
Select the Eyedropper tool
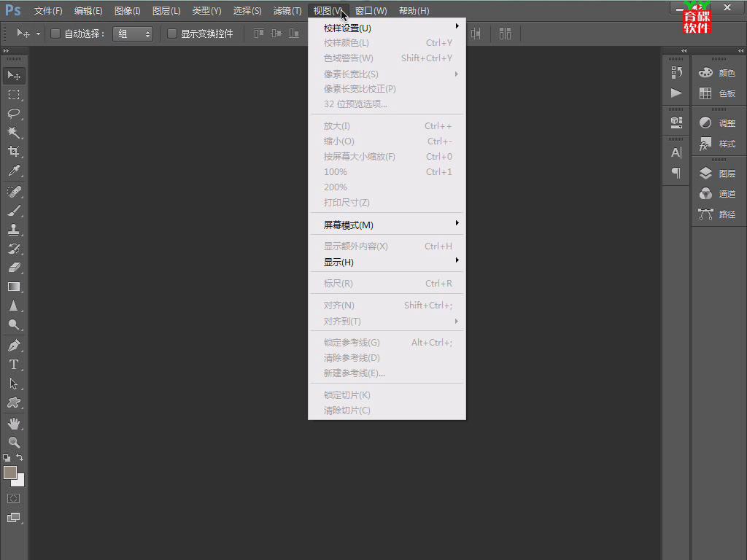tap(14, 171)
